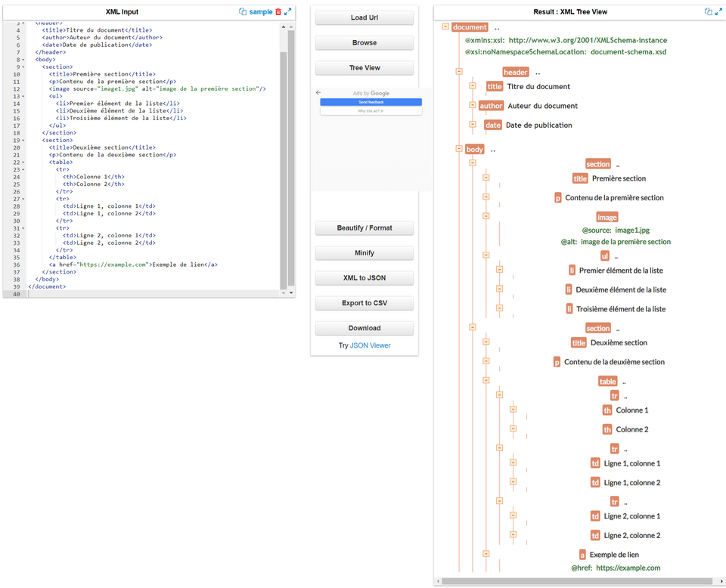Select the document tag in tree
The height and width of the screenshot is (588, 726).
pyautogui.click(x=470, y=27)
